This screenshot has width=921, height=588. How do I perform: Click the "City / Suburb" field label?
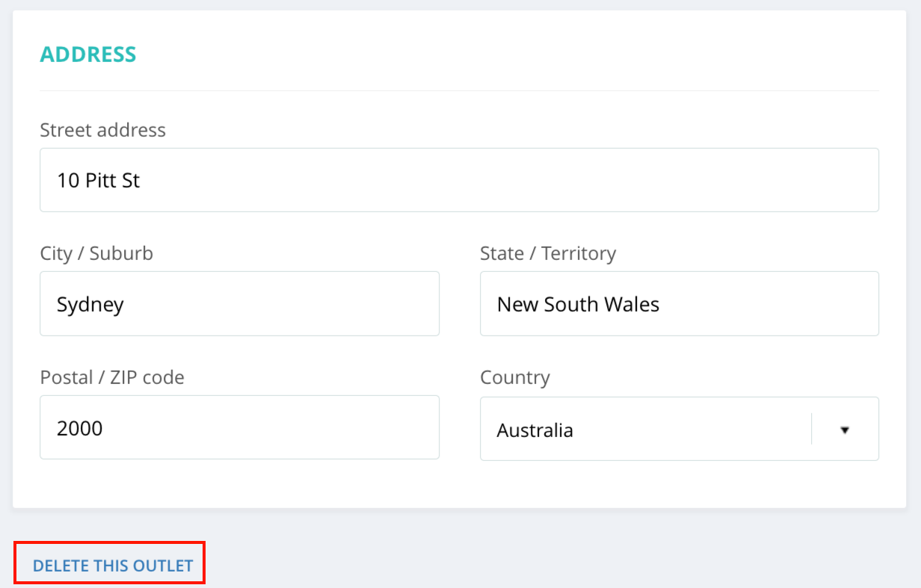point(96,253)
